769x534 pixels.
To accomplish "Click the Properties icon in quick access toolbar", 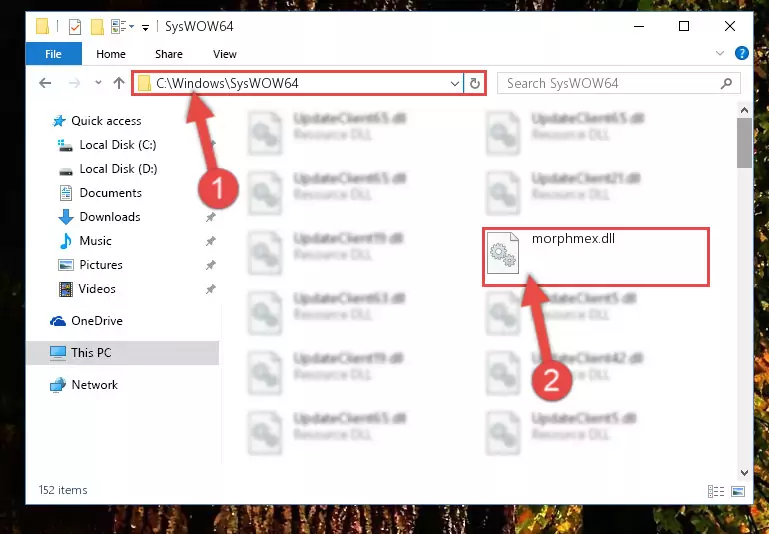I will pos(75,26).
